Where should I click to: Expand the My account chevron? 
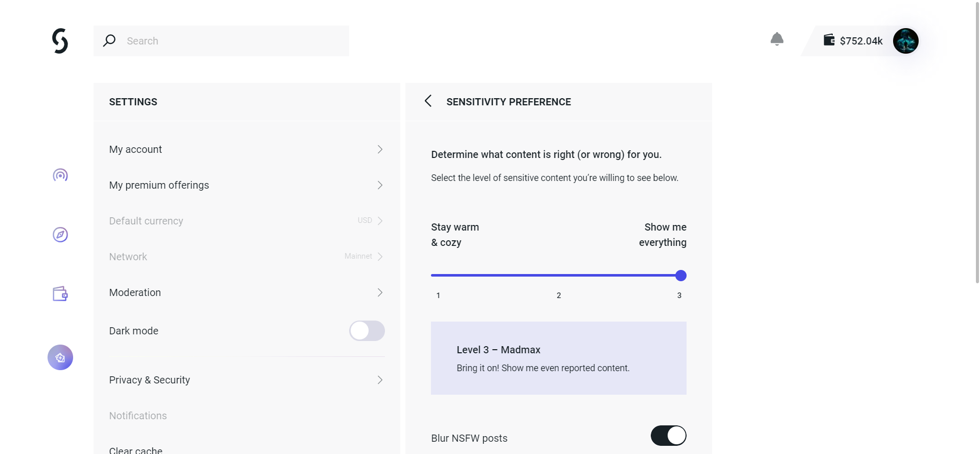point(380,149)
